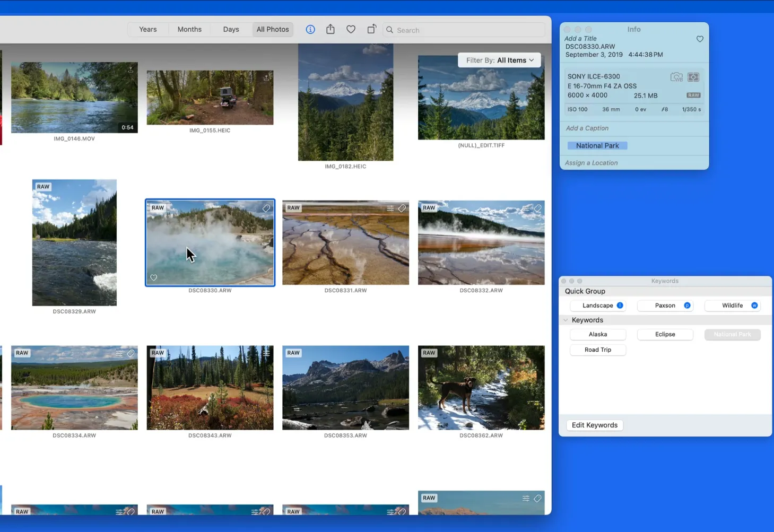
Task: Collapse the Keywords section in the Keywords window
Action: pos(566,320)
